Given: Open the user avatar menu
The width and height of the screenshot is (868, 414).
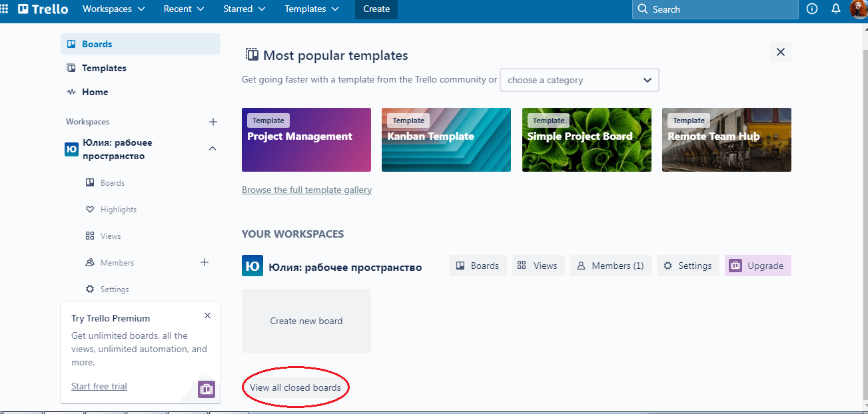Looking at the screenshot, I should coord(859,9).
